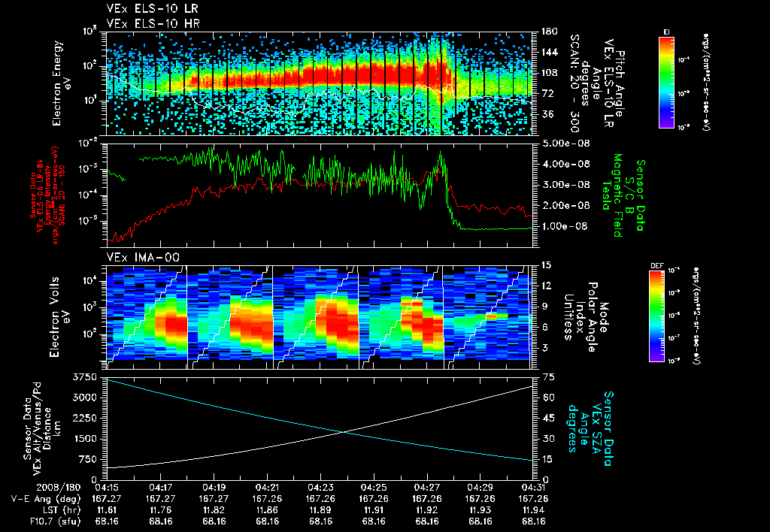Click the magnetic field tick 1.00e-08

pos(565,226)
